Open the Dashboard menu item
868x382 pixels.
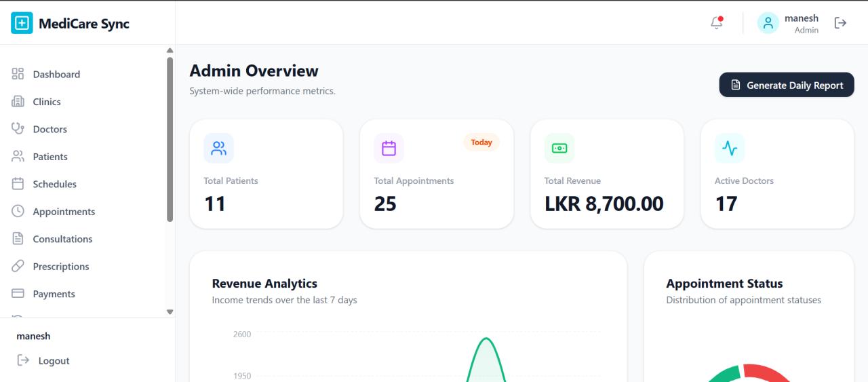coord(56,75)
